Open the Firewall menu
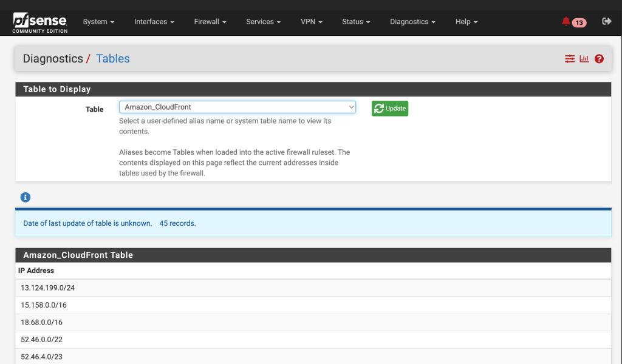Viewport: 622px width, 364px height. (210, 22)
